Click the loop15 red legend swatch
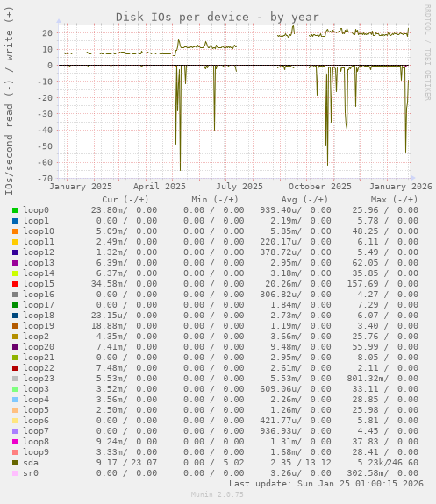Image resolution: width=436 pixels, height=504 pixels. 15,284
